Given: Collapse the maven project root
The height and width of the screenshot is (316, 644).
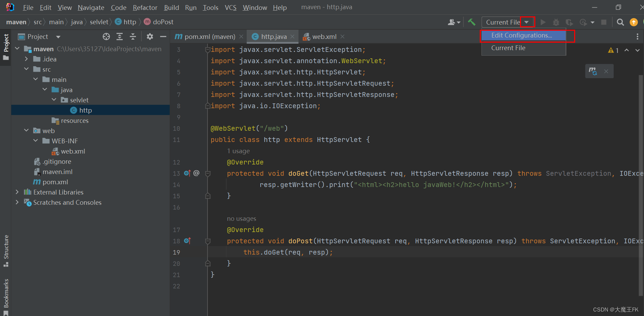Looking at the screenshot, I should point(17,48).
